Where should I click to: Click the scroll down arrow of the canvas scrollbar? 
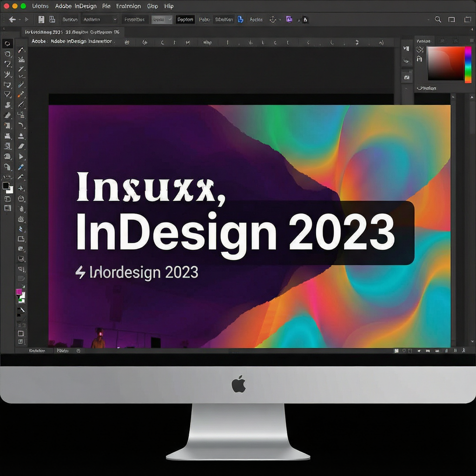pyautogui.click(x=472, y=342)
